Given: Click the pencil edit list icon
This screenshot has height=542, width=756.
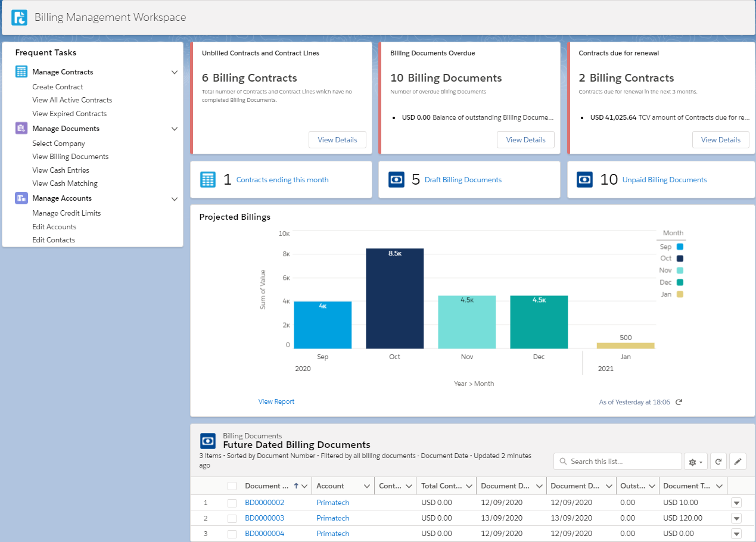Looking at the screenshot, I should coord(738,462).
